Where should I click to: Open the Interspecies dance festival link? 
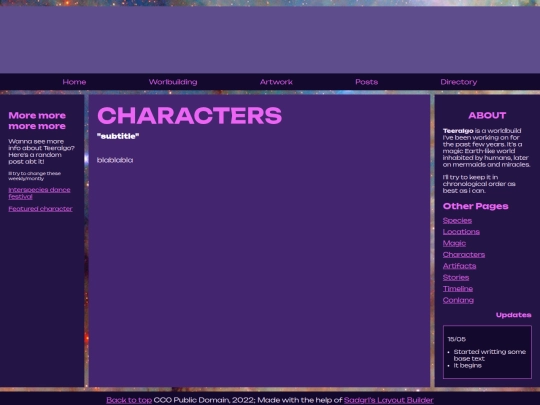click(39, 193)
